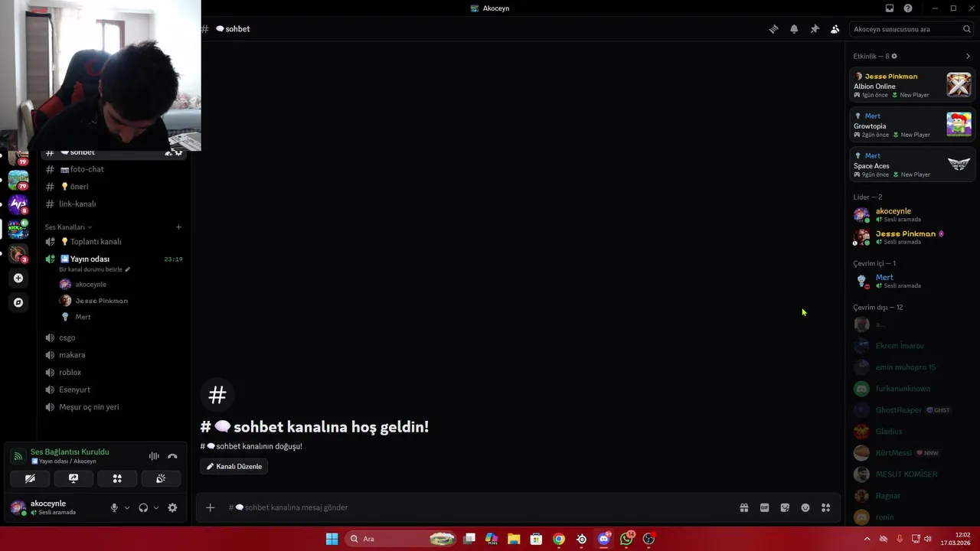Open Jesse Pinkman Albion Online activity card
Viewport: 980px width, 551px height.
(x=912, y=85)
